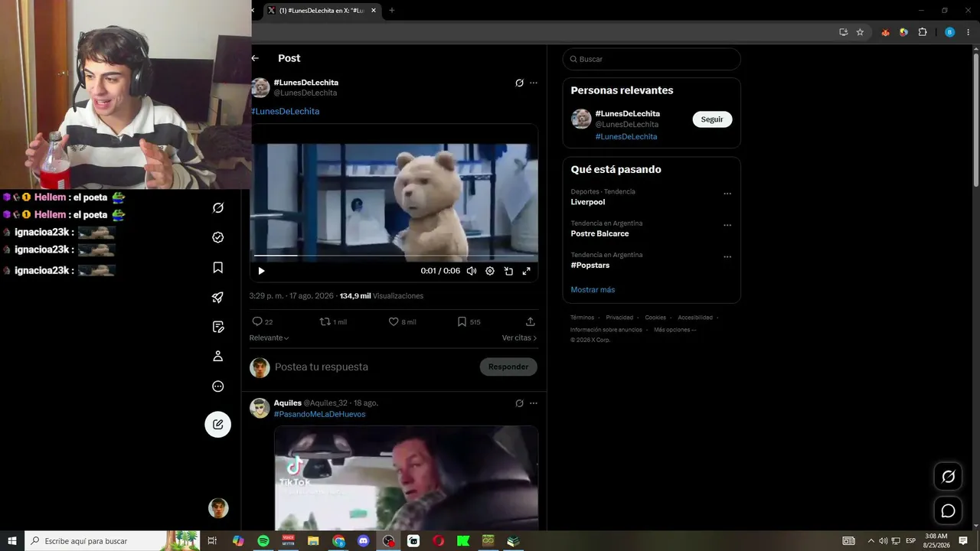Open more options for Liverpool trend
The width and height of the screenshot is (980, 551).
727,194
